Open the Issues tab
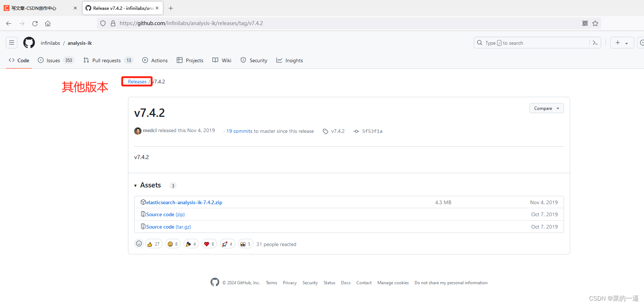The height and width of the screenshot is (305, 644). point(56,60)
